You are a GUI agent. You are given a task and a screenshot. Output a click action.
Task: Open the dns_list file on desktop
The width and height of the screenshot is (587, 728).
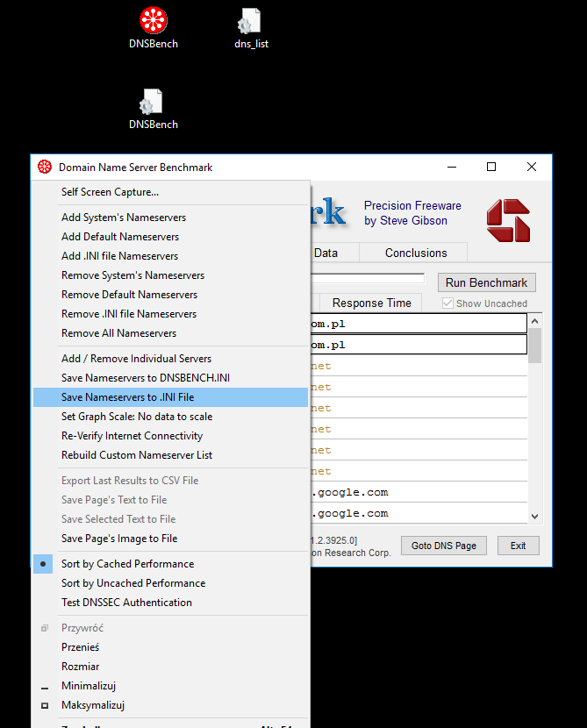(251, 21)
